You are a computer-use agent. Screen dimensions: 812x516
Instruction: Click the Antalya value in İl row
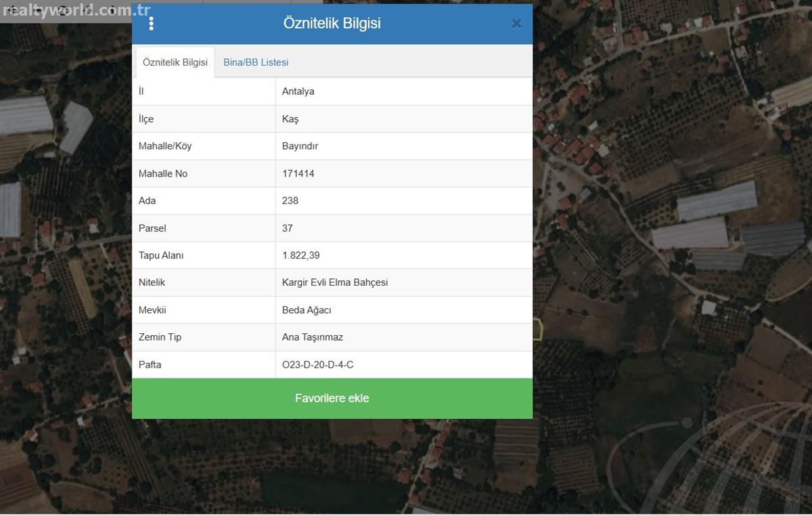pos(298,91)
